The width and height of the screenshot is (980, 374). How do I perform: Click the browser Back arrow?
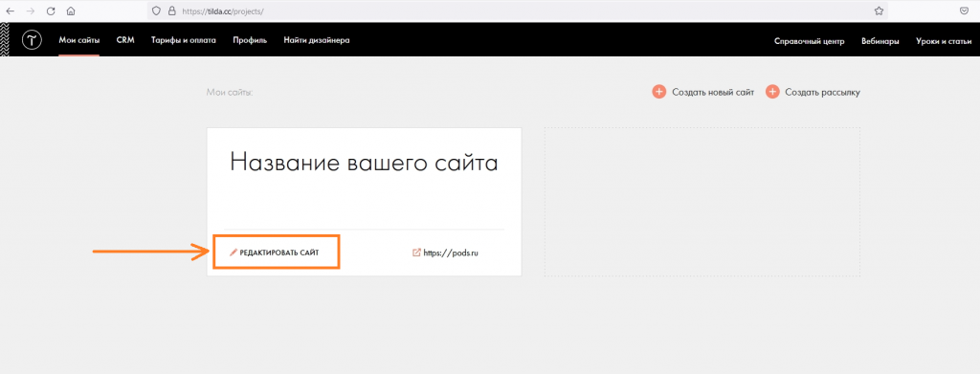click(x=10, y=11)
